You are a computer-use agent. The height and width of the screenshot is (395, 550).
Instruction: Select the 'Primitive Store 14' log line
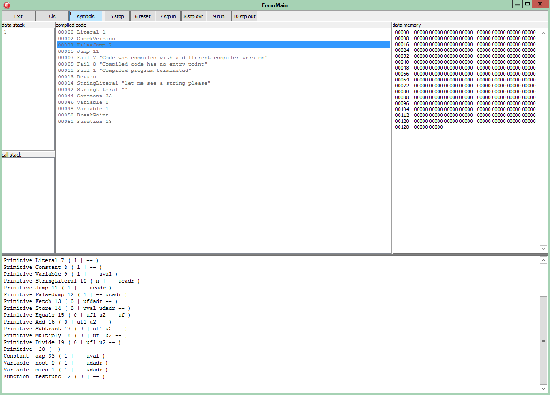click(67, 308)
